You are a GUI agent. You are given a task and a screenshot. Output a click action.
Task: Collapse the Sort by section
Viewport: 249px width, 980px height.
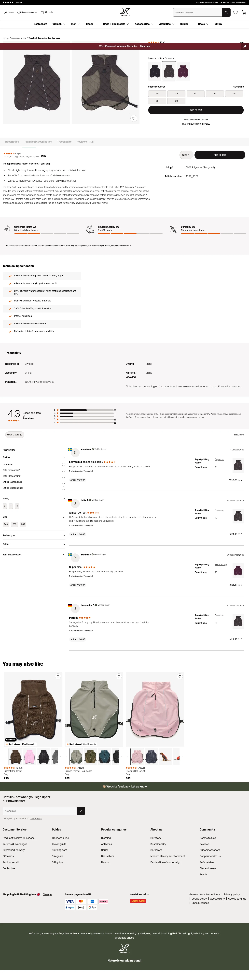(64, 457)
